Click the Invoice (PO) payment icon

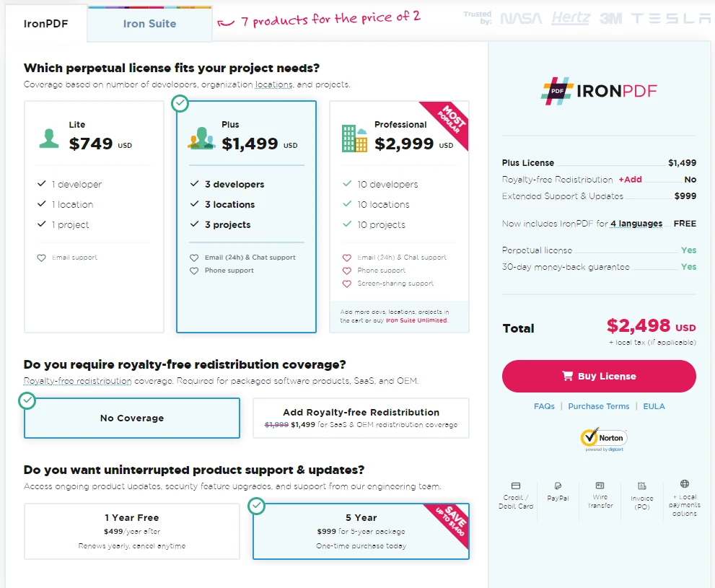pyautogui.click(x=642, y=486)
